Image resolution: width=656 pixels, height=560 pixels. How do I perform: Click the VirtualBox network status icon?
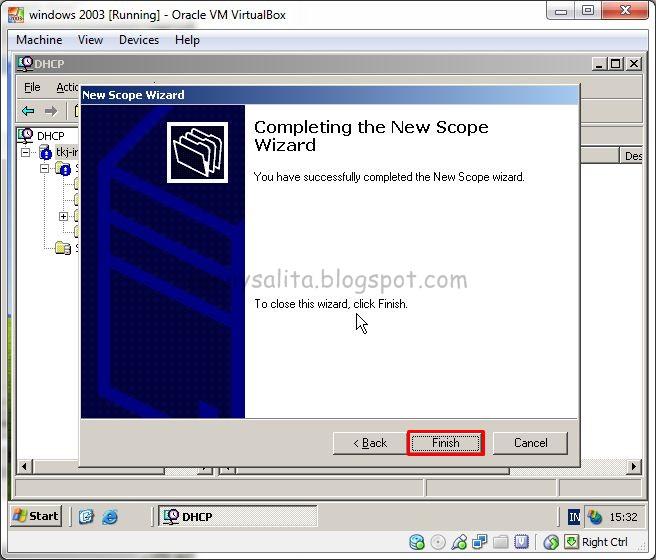click(479, 542)
